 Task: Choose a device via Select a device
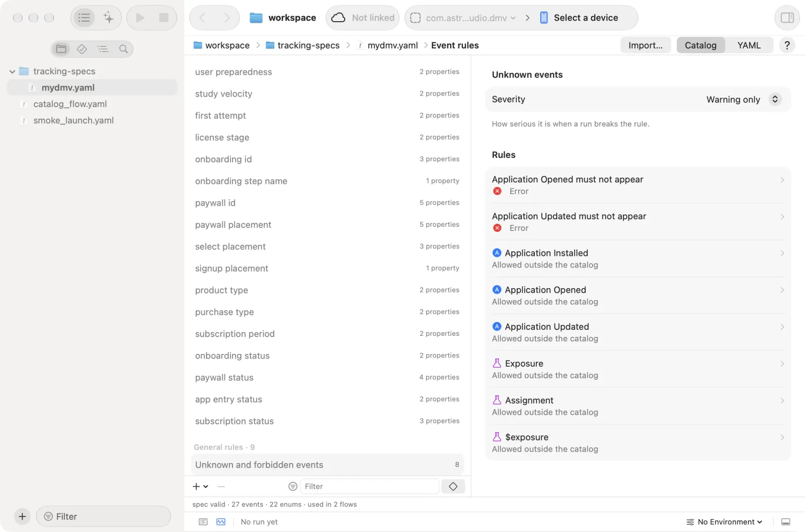(x=579, y=18)
